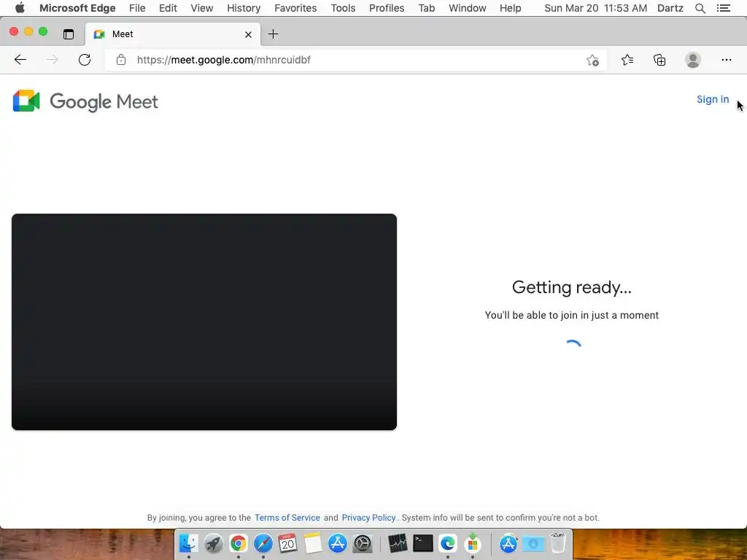The width and height of the screenshot is (747, 560).
Task: Open the Favorites list icon
Action: pyautogui.click(x=627, y=60)
